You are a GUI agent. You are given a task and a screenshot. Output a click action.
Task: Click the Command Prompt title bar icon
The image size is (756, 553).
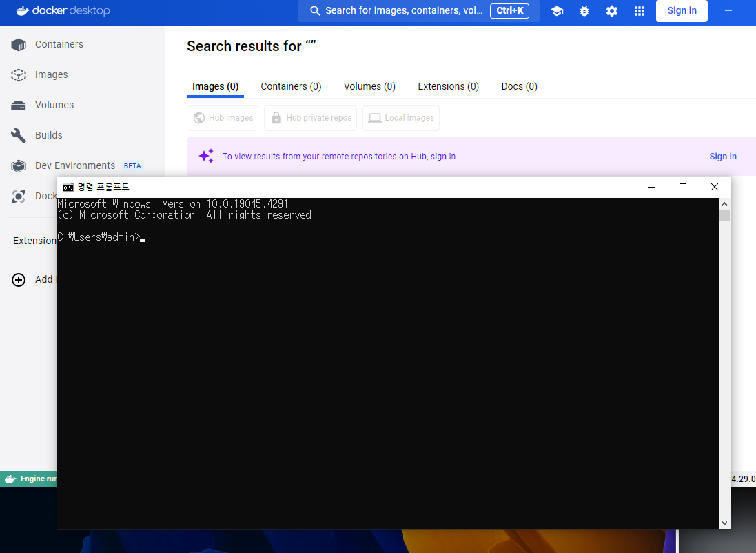68,188
